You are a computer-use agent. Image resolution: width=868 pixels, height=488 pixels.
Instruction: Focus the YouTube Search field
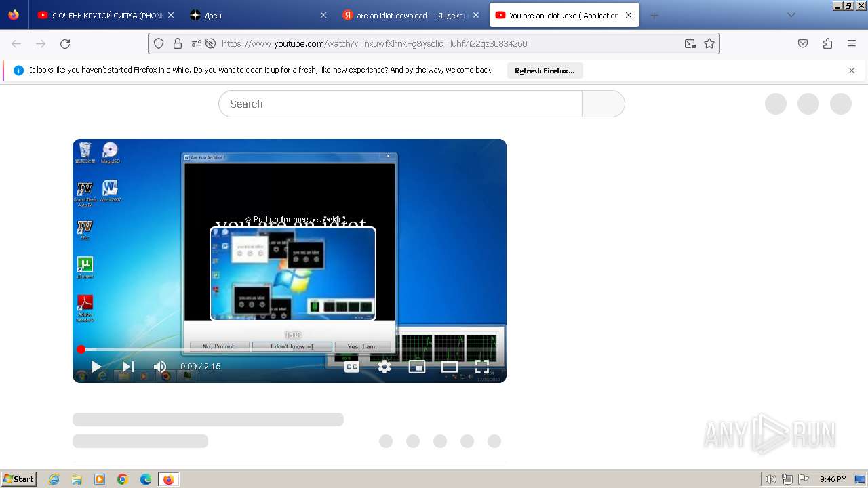(x=400, y=104)
